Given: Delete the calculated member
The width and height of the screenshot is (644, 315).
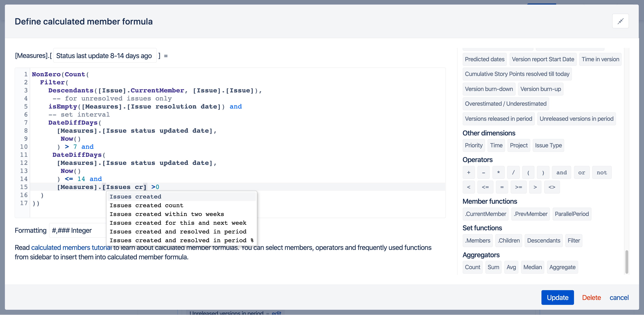Looking at the screenshot, I should pos(591,297).
